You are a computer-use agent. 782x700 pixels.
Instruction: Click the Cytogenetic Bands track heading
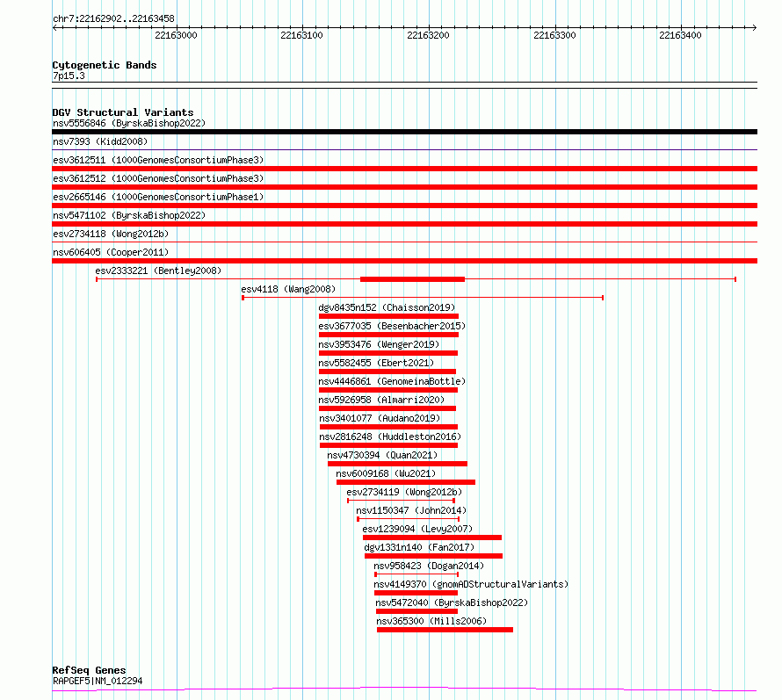(105, 65)
